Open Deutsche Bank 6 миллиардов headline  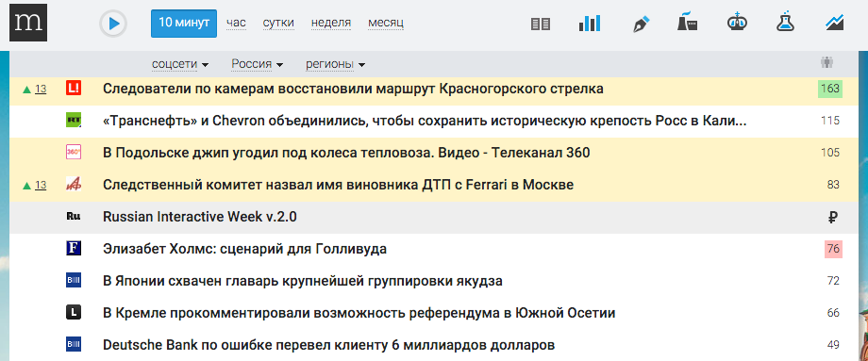pyautogui.click(x=329, y=346)
